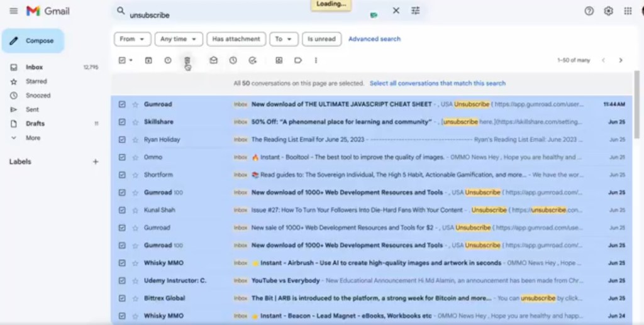Click the vertical scrollbar of the mail list
The width and height of the screenshot is (644, 325).
click(636, 104)
